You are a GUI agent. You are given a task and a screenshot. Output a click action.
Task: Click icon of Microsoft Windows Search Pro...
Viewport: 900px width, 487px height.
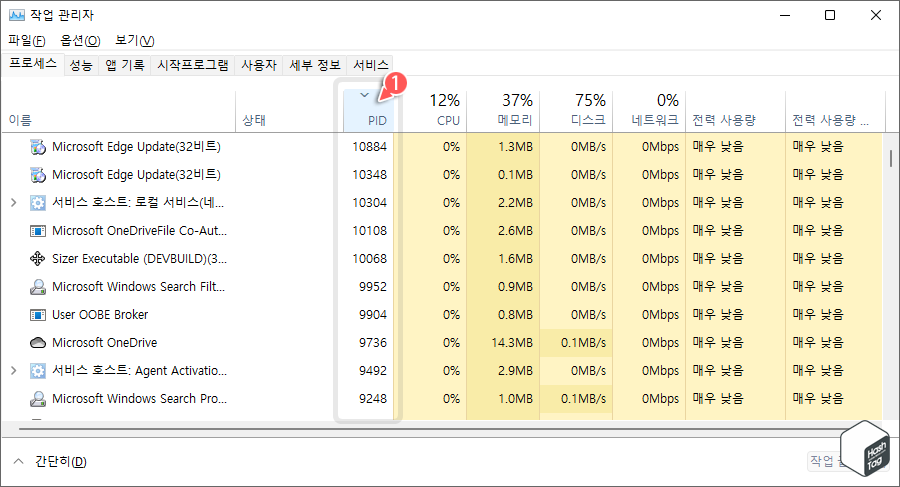(38, 399)
